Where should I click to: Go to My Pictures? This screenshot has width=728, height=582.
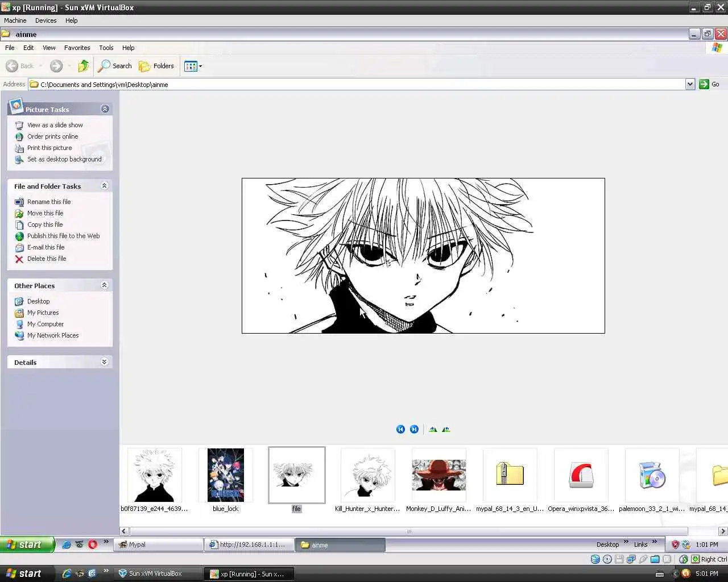43,313
